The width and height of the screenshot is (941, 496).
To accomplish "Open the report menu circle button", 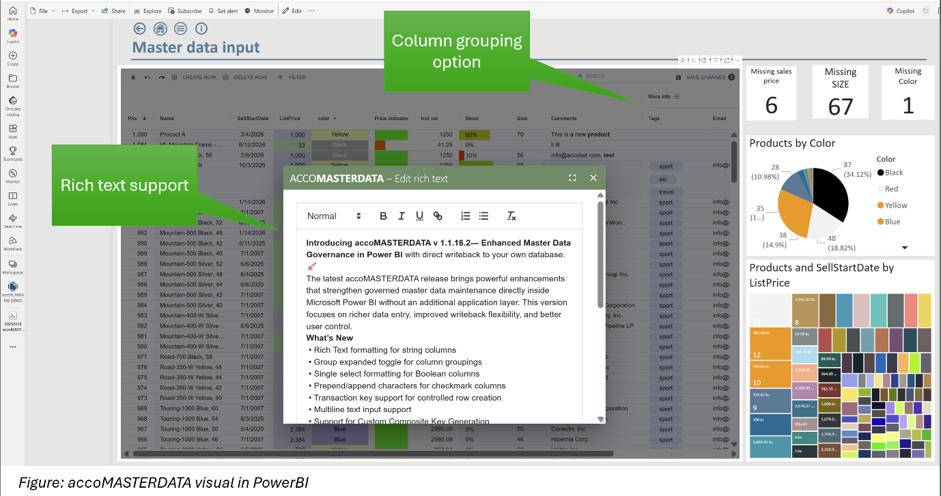I will [180, 28].
